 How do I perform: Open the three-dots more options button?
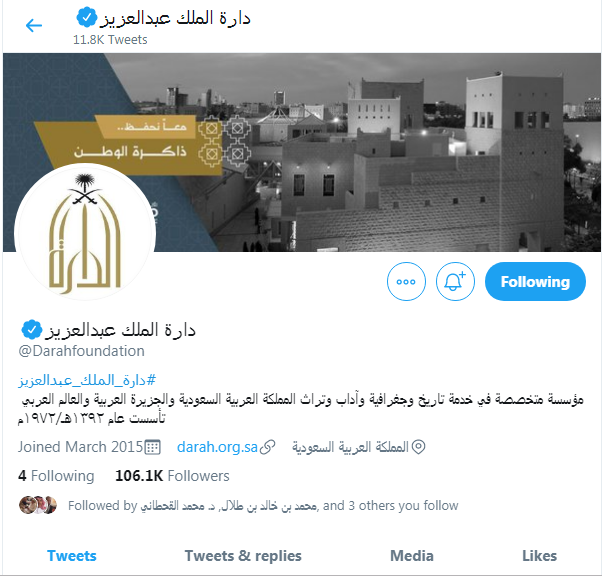(406, 282)
